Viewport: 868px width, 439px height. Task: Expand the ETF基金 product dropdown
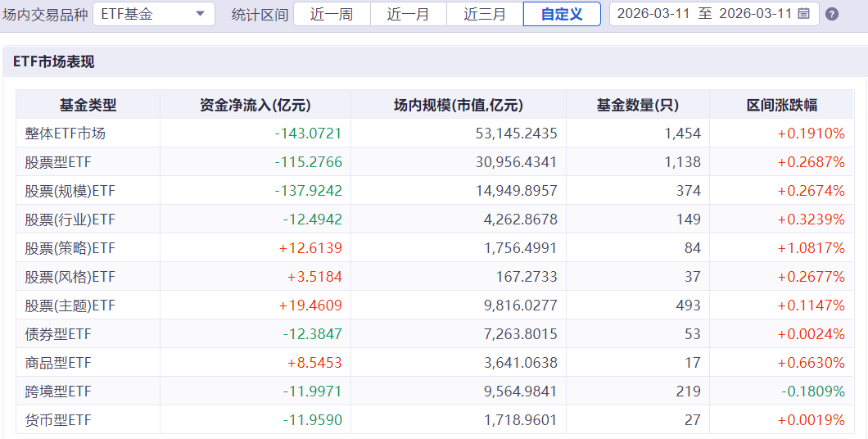[154, 14]
